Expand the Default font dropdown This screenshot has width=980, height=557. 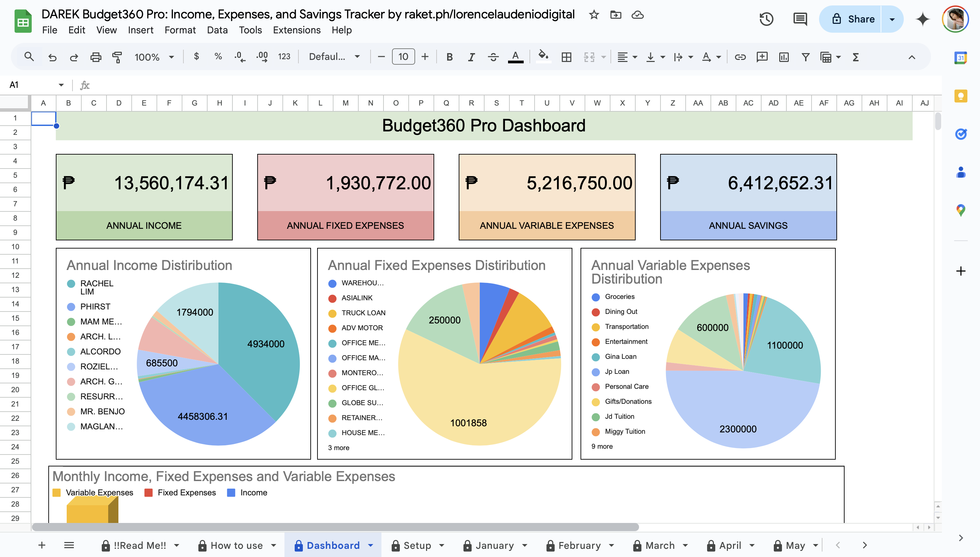334,57
